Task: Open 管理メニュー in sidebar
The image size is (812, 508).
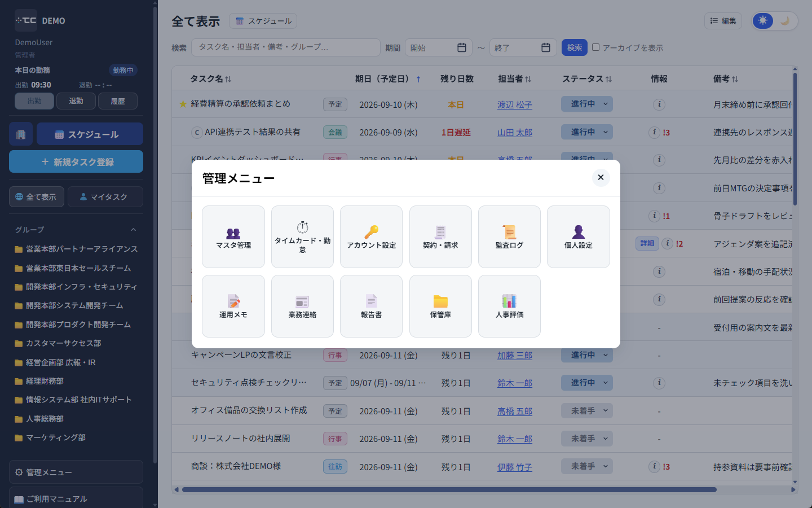Action: pos(76,472)
